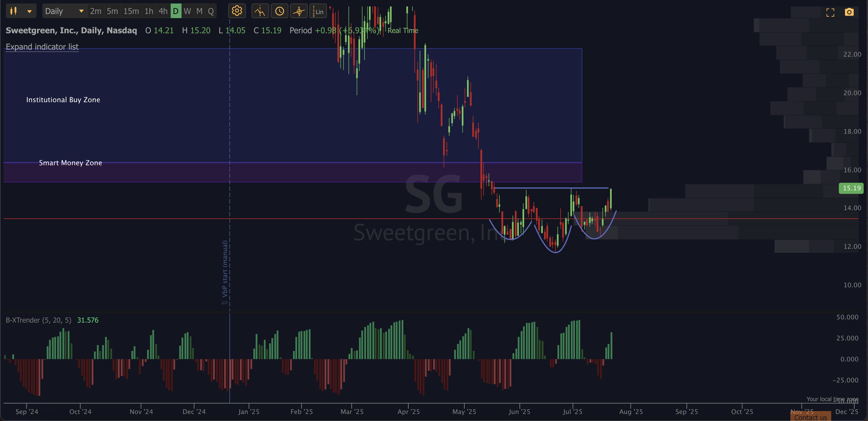This screenshot has height=421, width=868.
Task: Switch to the W weekly interval
Action: point(187,11)
